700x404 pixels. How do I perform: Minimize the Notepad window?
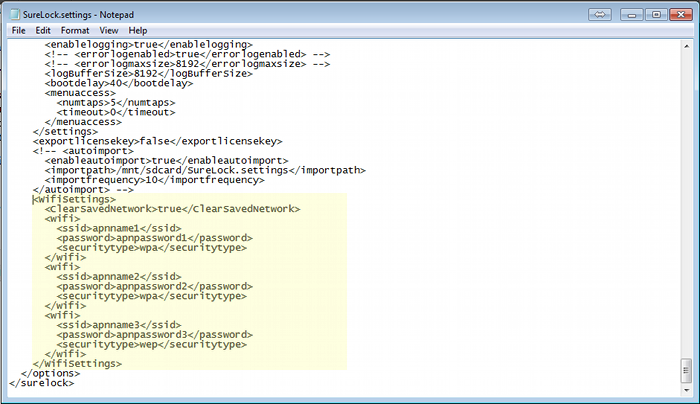[632, 15]
